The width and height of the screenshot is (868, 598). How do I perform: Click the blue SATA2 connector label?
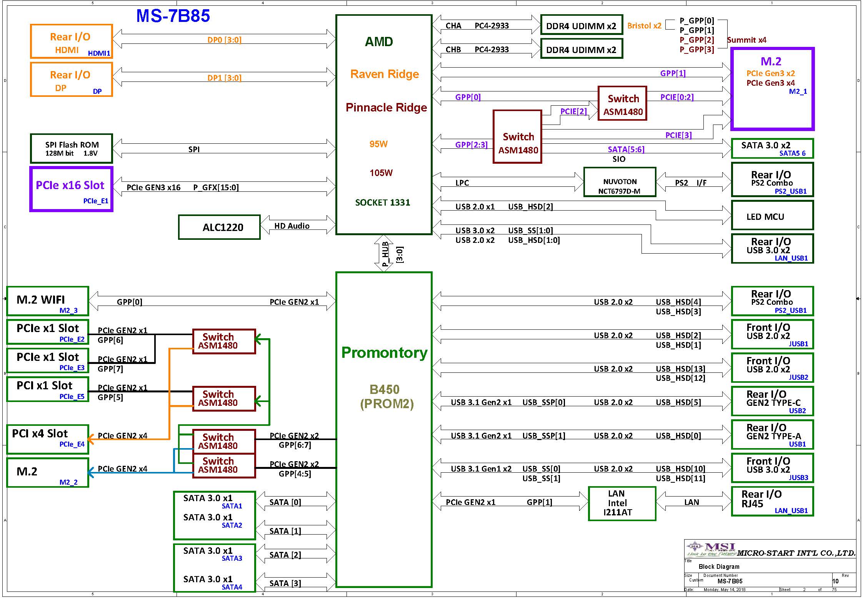(232, 525)
